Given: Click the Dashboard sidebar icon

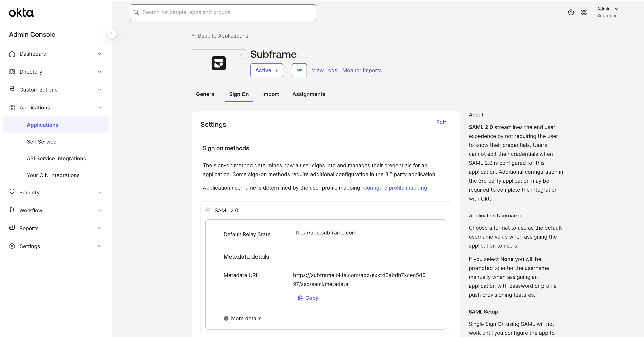Looking at the screenshot, I should tap(12, 54).
